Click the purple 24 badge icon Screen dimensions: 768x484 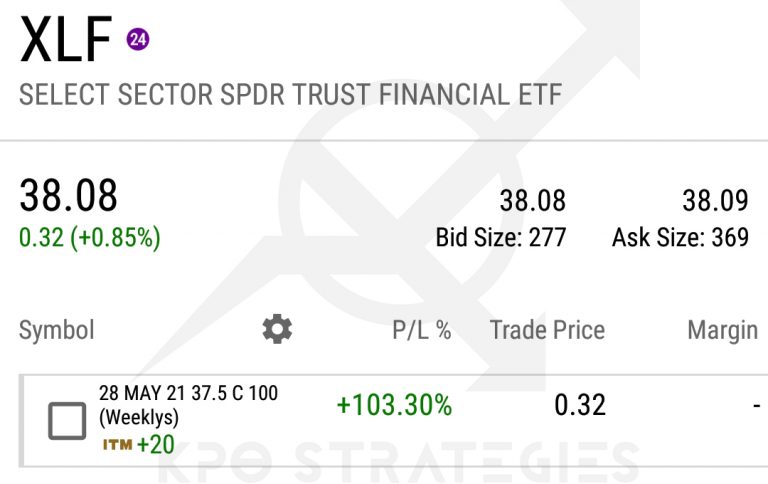click(137, 40)
